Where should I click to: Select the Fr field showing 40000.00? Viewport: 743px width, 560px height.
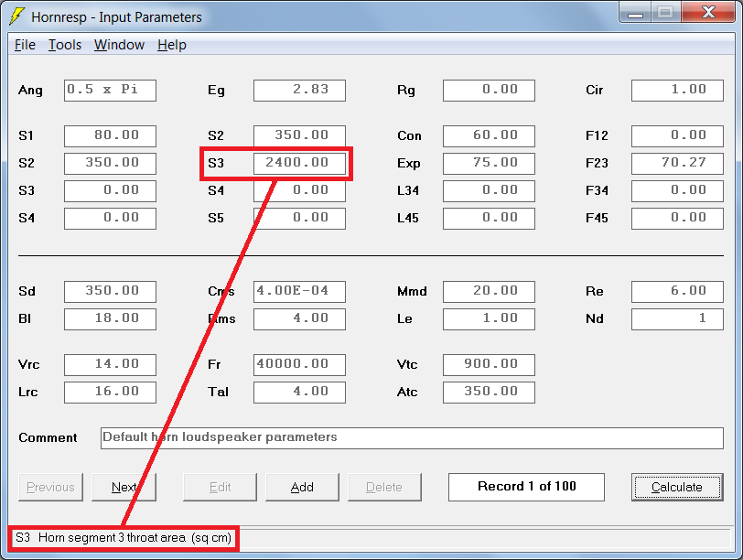299,365
